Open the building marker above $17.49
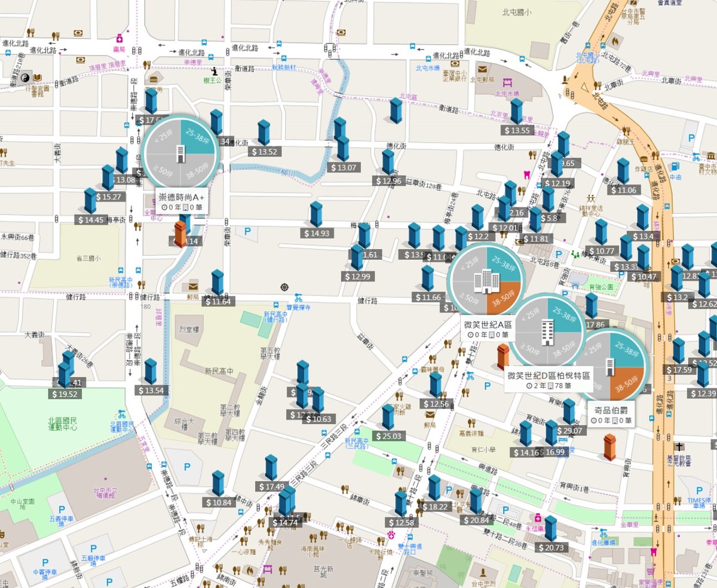This screenshot has height=588, width=717. [271, 468]
